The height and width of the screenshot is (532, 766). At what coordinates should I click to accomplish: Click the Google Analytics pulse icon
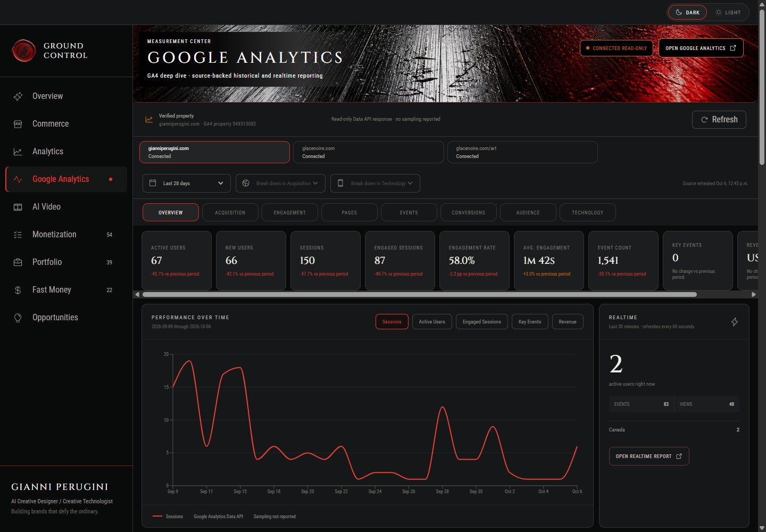(x=18, y=179)
